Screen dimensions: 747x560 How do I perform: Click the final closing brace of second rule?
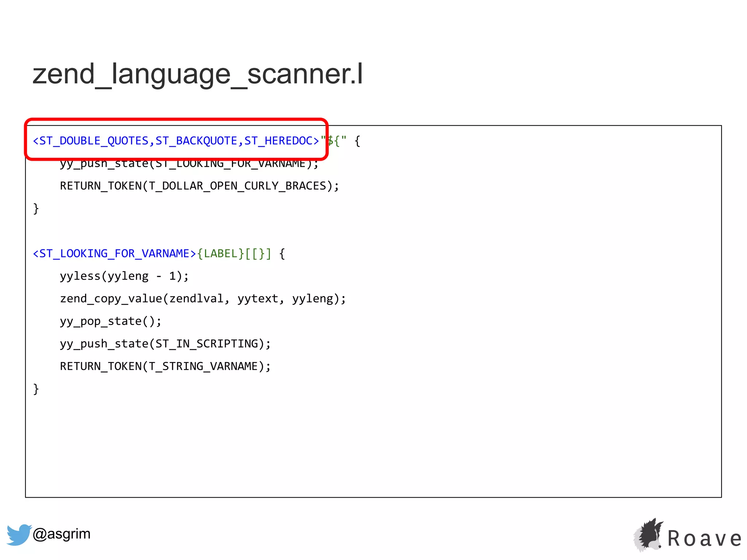(36, 389)
